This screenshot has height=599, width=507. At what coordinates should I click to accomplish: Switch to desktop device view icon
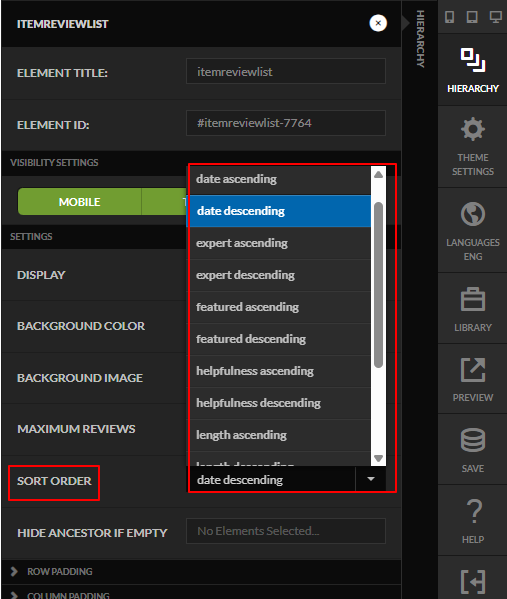(496, 17)
